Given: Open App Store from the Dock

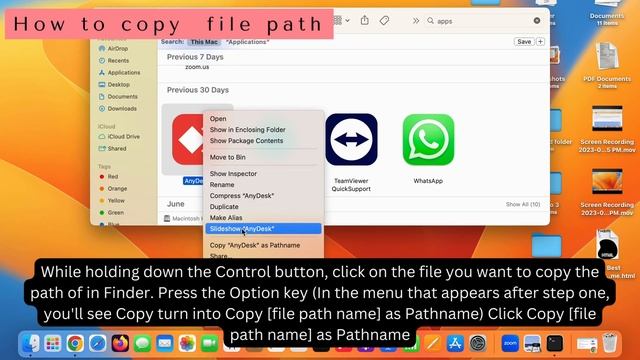Looking at the screenshot, I should point(455,344).
